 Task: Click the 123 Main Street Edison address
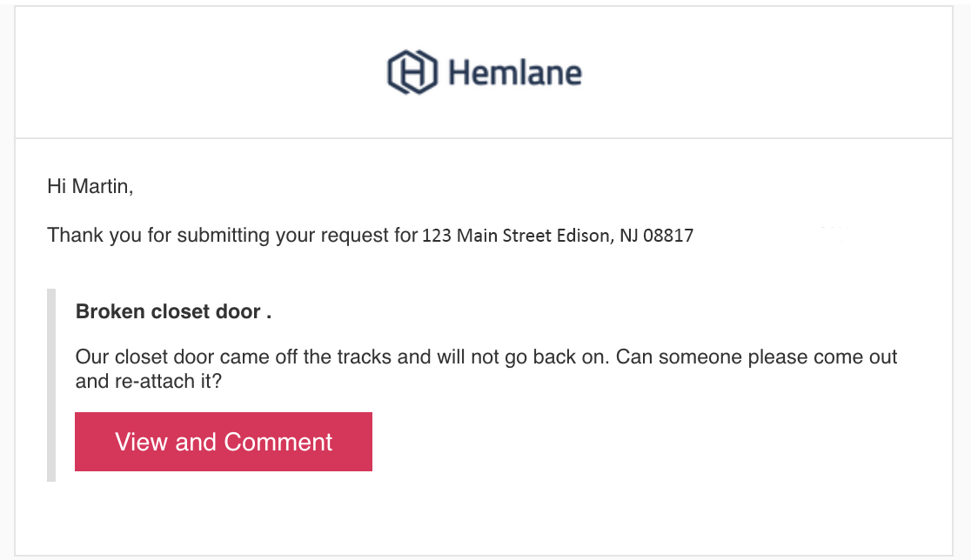(558, 236)
